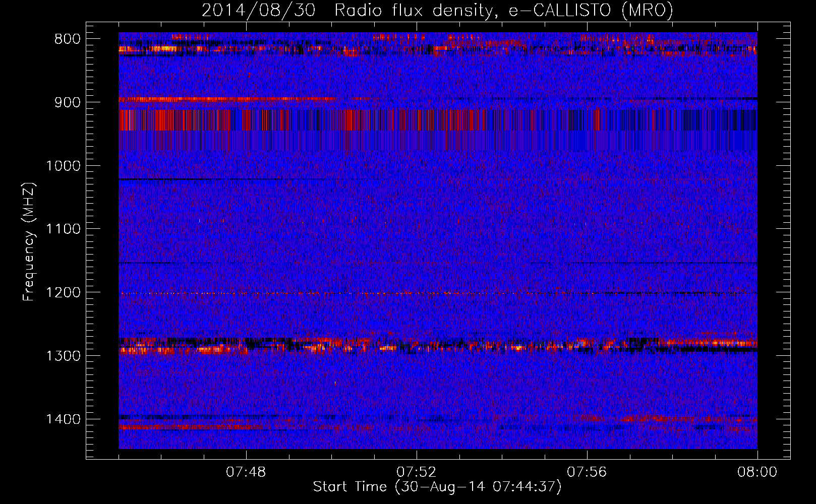Click the 08:00 time tick label

click(757, 472)
